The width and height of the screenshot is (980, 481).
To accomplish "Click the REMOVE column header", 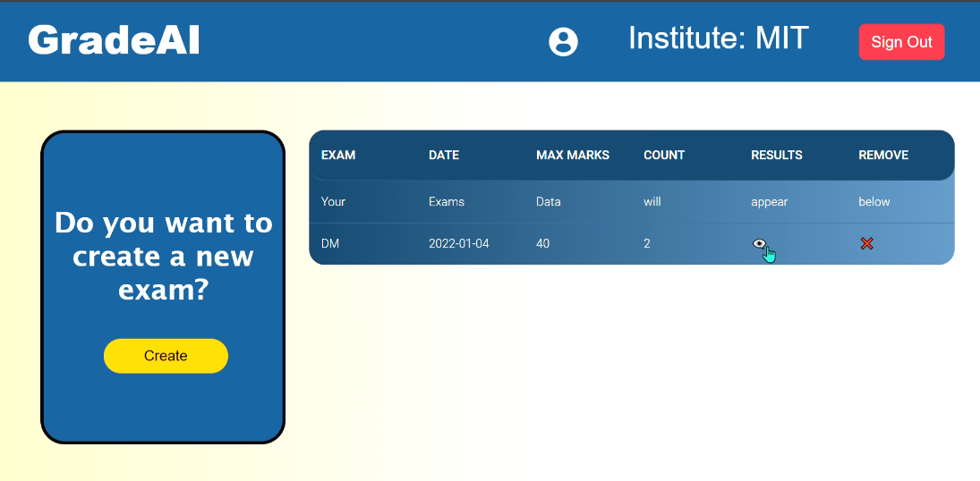I will tap(883, 155).
